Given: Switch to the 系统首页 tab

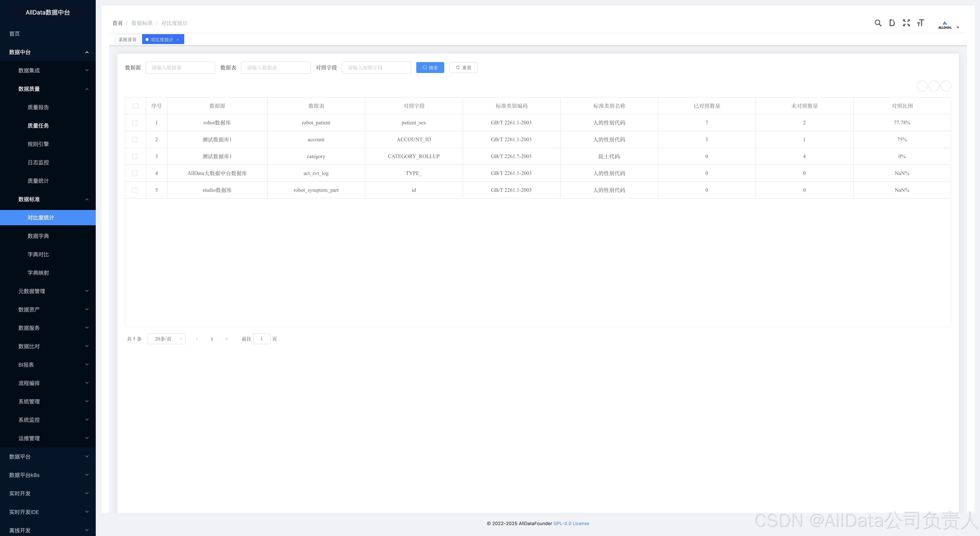Looking at the screenshot, I should (128, 40).
